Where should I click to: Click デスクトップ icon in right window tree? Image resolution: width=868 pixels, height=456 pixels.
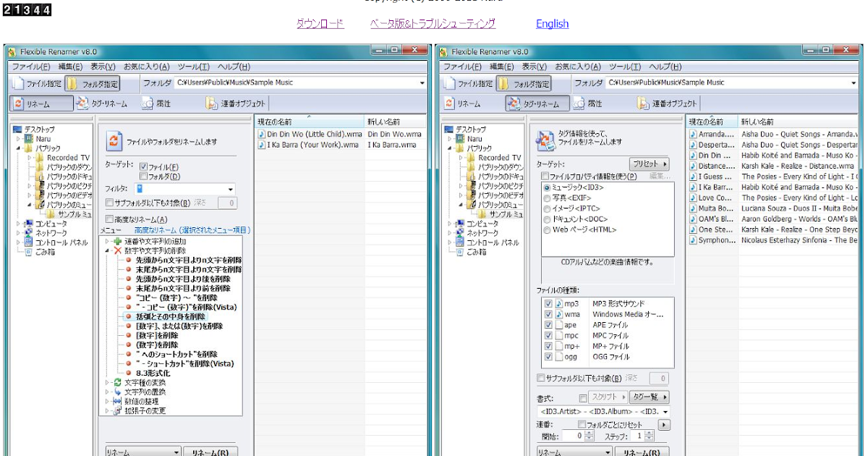(449, 129)
